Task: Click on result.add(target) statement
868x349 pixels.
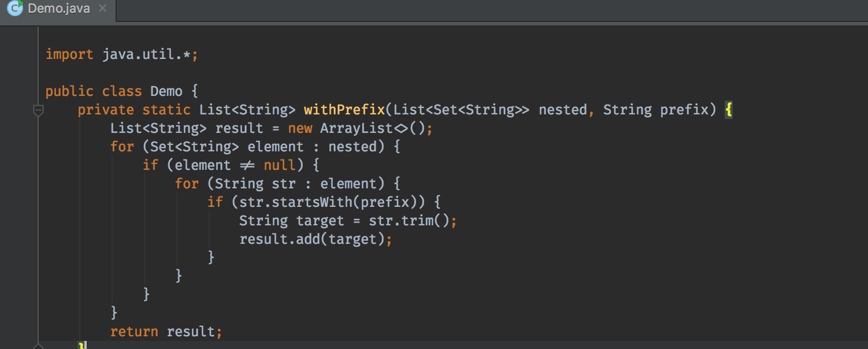Action: pos(312,239)
